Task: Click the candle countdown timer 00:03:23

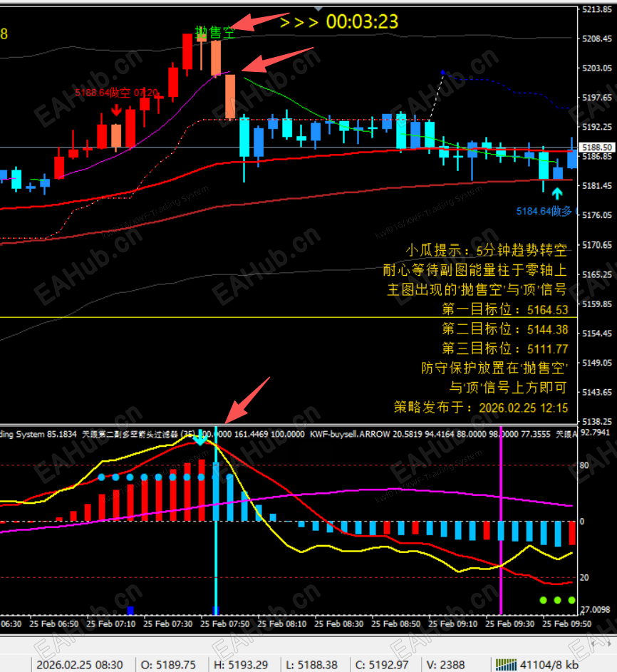Action: point(362,21)
